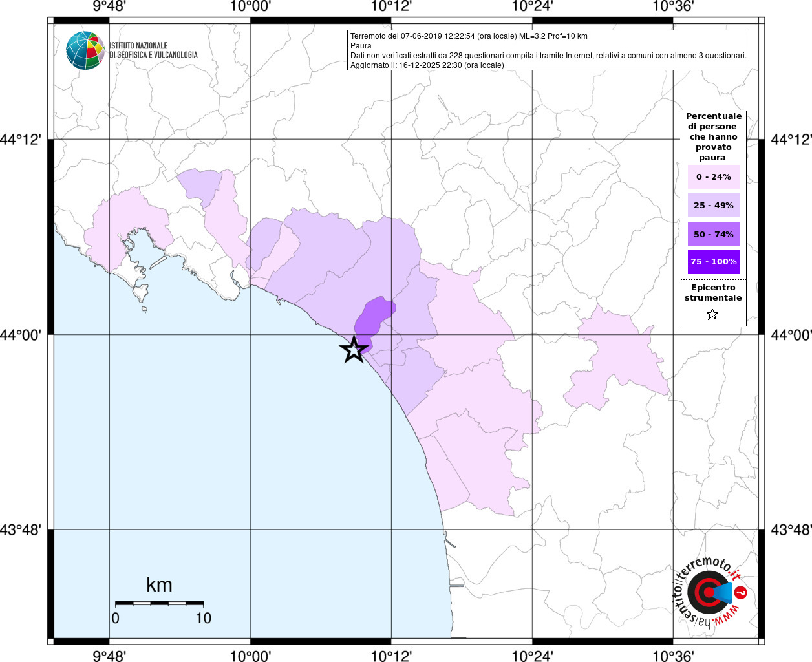
Task: Click the right axis label 44°12'
Action: (791, 139)
